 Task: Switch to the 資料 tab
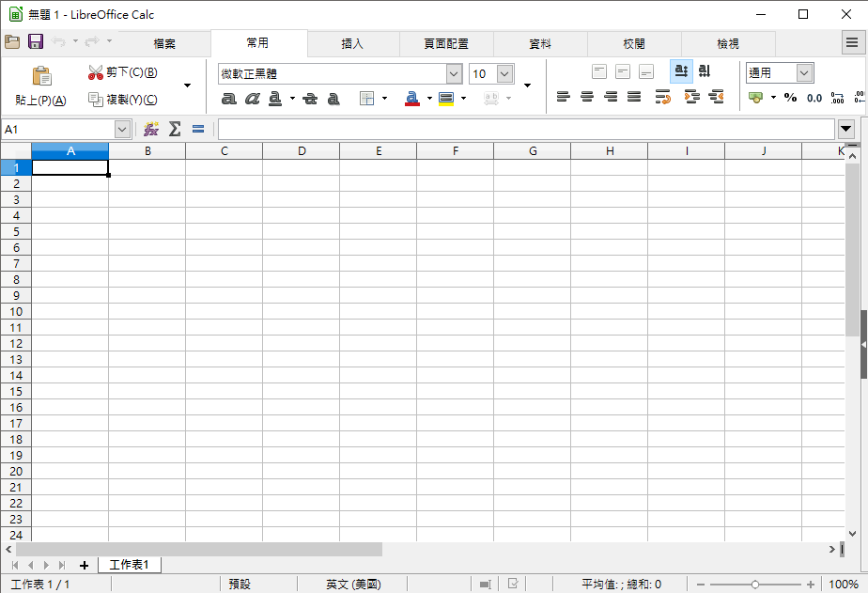(540, 44)
